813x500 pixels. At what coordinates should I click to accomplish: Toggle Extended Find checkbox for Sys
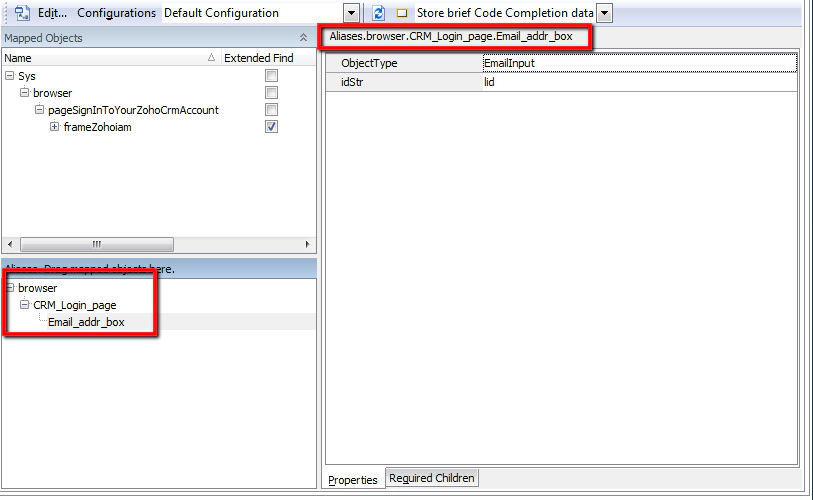[271, 76]
